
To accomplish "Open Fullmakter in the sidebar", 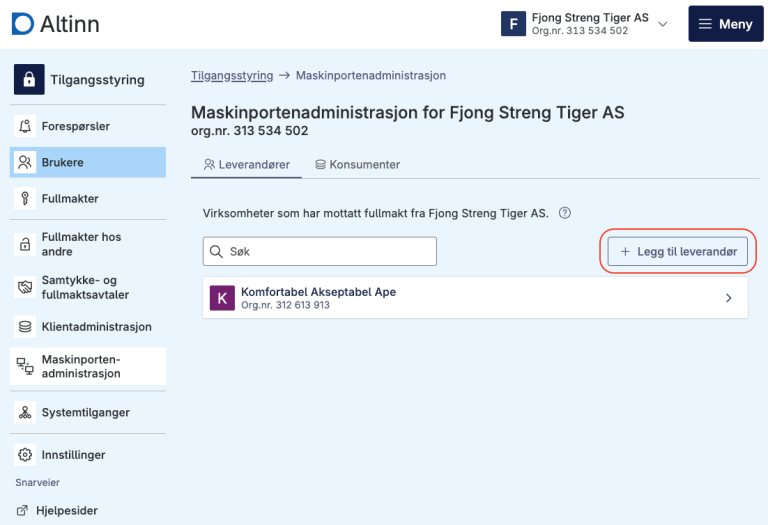I will [88, 198].
